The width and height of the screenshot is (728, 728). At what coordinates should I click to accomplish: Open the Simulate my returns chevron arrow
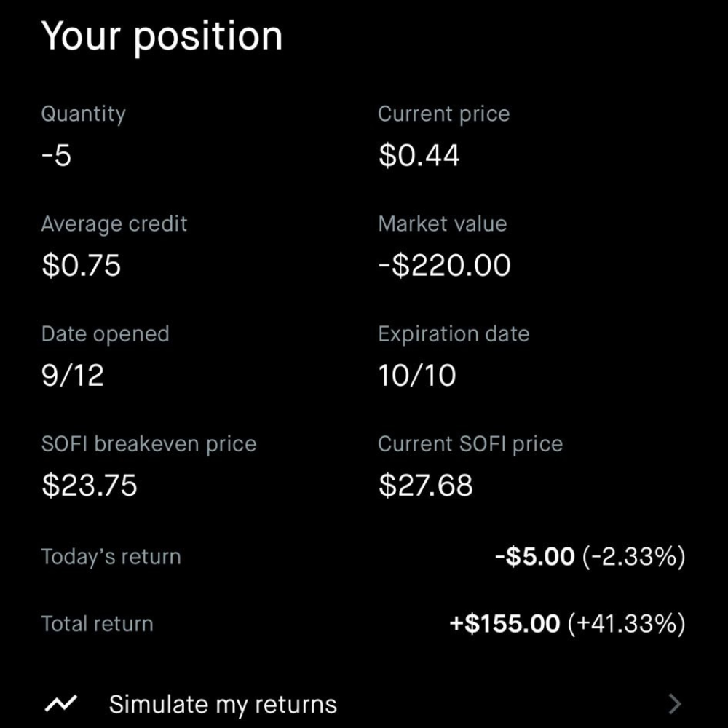675,704
